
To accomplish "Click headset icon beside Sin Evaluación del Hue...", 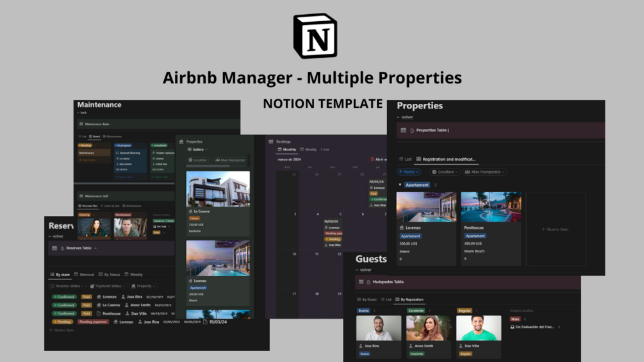I will [512, 327].
